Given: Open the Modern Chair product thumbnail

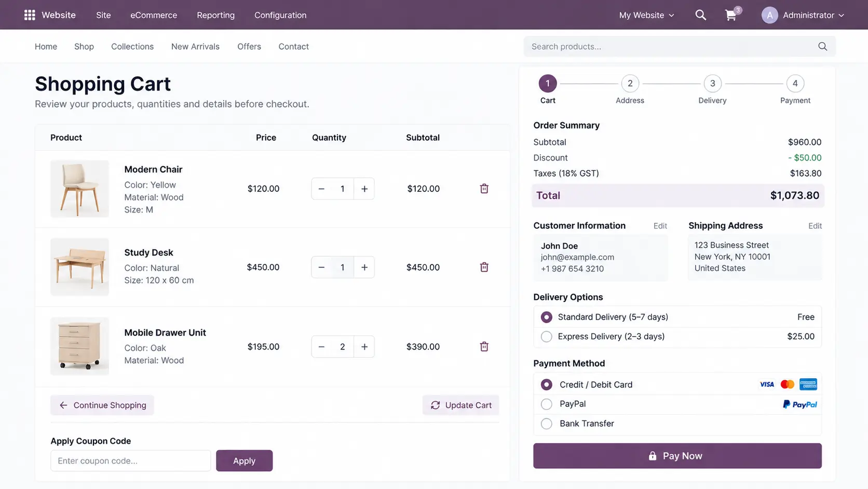Looking at the screenshot, I should coord(79,189).
